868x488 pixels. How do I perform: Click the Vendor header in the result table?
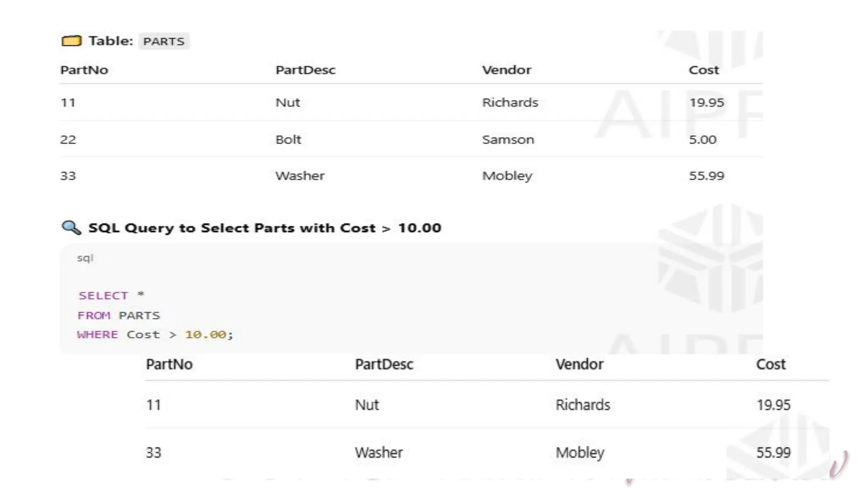tap(579, 364)
